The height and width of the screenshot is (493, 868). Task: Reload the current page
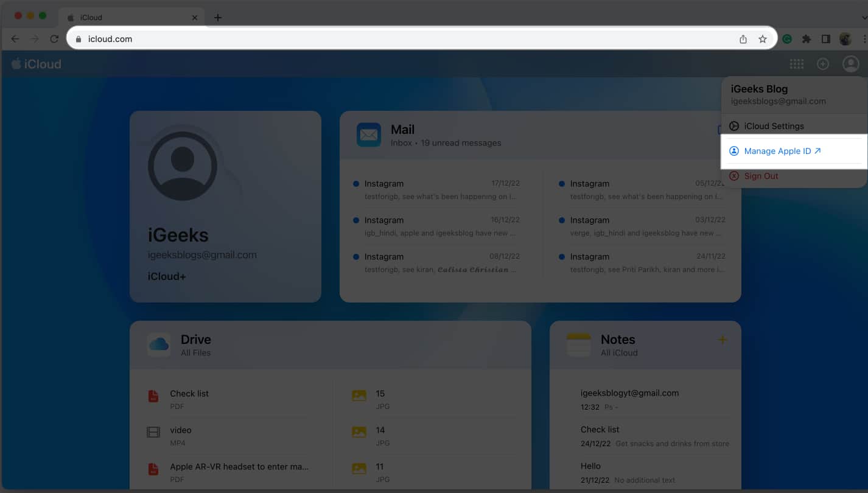pos(55,38)
